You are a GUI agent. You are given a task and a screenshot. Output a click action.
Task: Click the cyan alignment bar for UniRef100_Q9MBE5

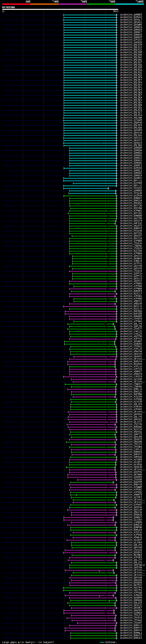click(x=90, y=15)
